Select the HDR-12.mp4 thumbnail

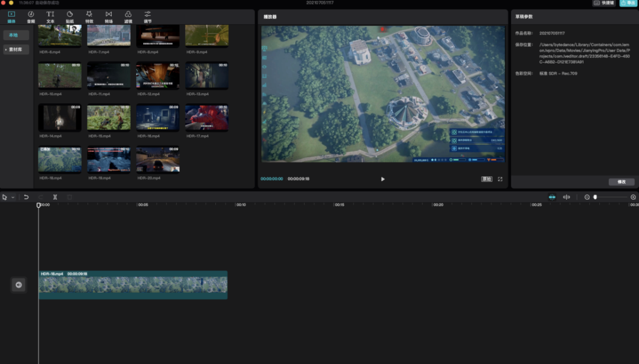pyautogui.click(x=158, y=75)
